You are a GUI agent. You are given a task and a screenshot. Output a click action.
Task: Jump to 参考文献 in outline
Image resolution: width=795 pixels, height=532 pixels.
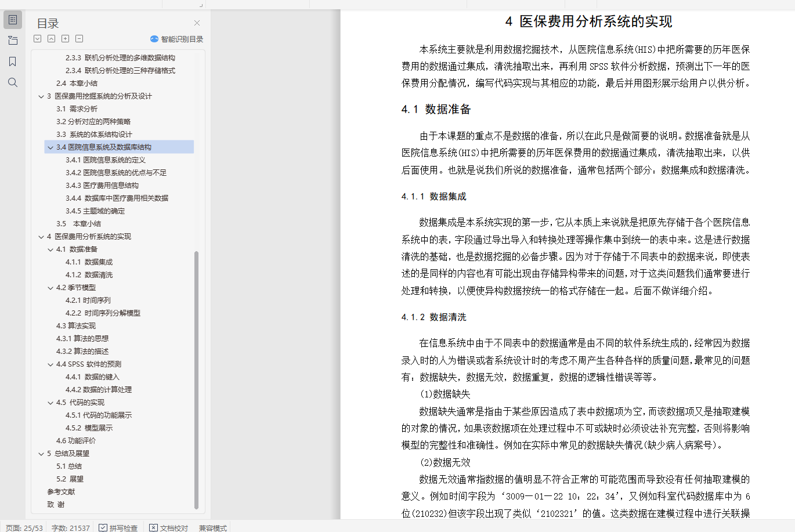pos(61,492)
